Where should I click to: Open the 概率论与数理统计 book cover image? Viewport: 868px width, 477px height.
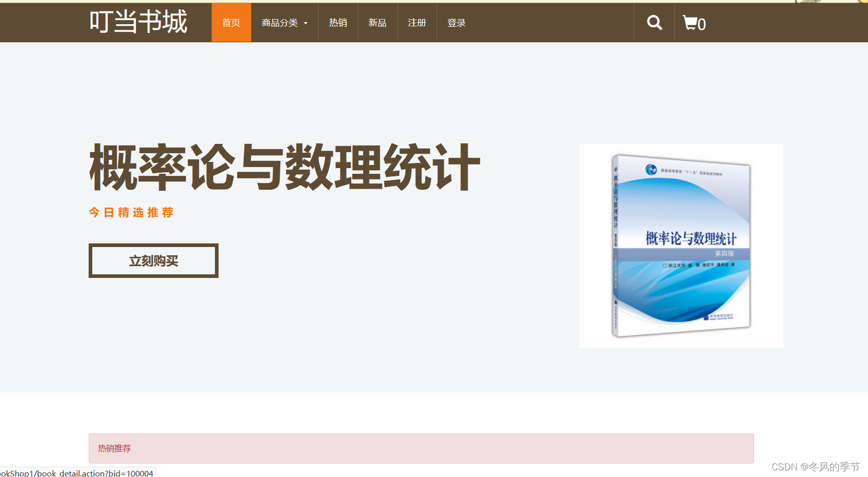[x=681, y=245]
